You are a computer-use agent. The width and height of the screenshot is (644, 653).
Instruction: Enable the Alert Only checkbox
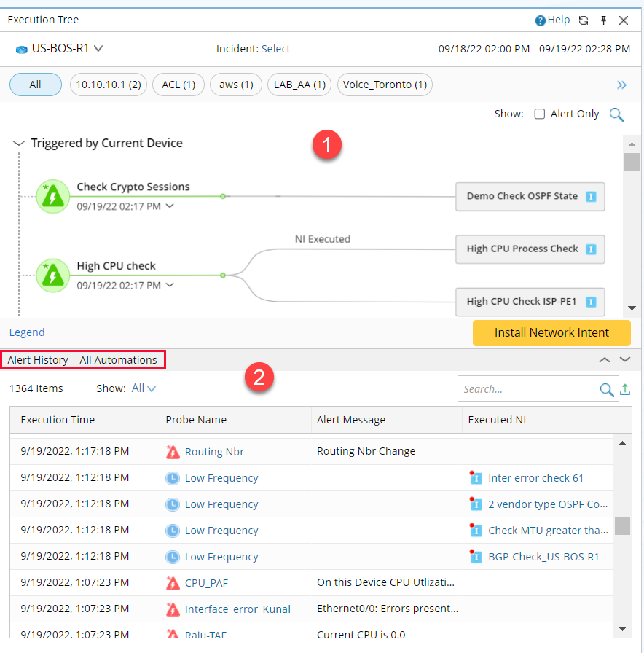539,114
